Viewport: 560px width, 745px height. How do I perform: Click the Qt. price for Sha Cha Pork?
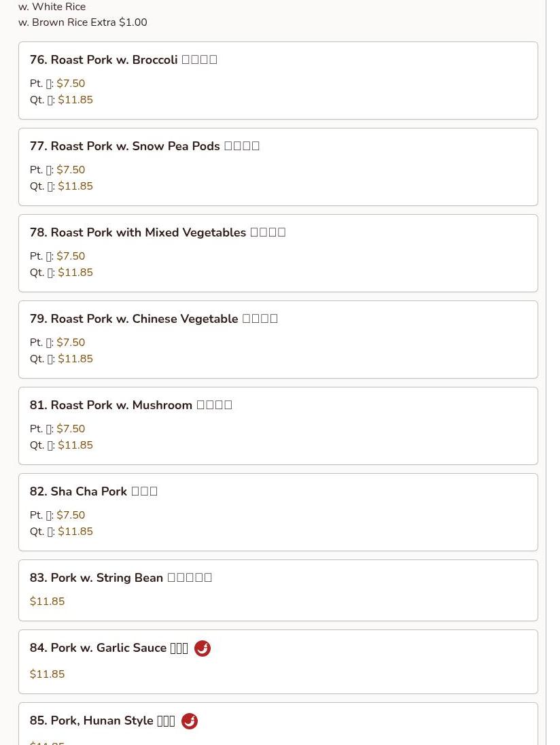coord(75,532)
